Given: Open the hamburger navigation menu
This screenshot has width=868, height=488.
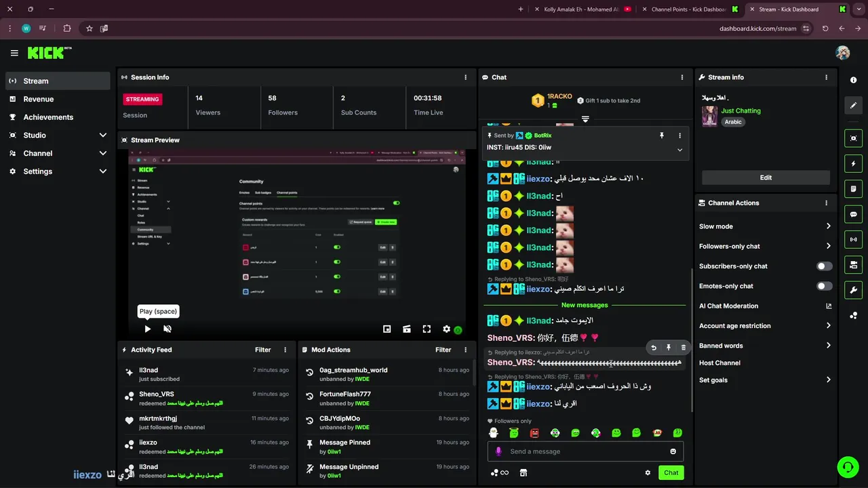Looking at the screenshot, I should point(14,53).
